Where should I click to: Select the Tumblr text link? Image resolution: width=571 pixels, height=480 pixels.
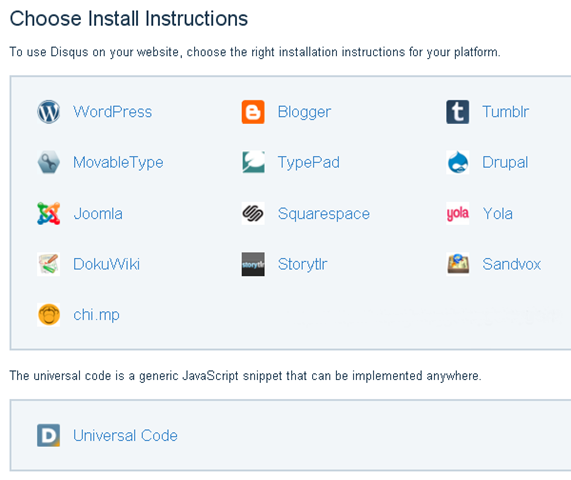(x=505, y=112)
